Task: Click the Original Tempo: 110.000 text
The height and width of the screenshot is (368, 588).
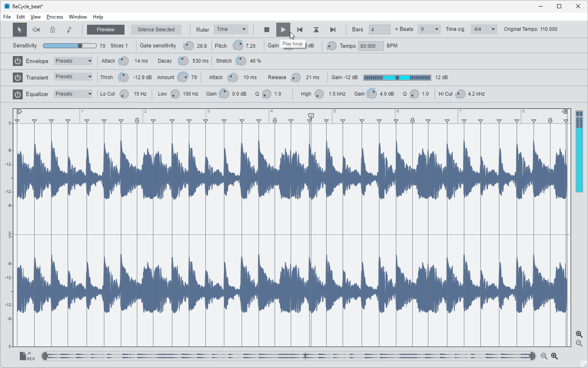Action: click(x=531, y=29)
